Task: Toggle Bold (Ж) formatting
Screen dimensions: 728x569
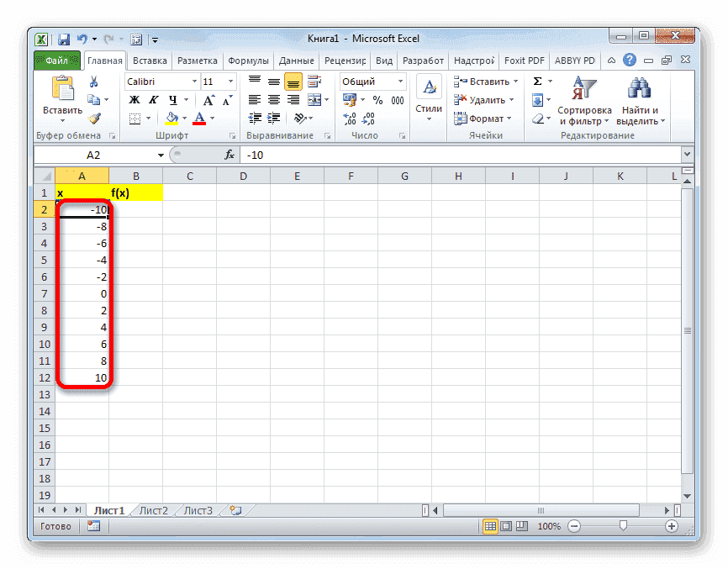Action: (135, 100)
